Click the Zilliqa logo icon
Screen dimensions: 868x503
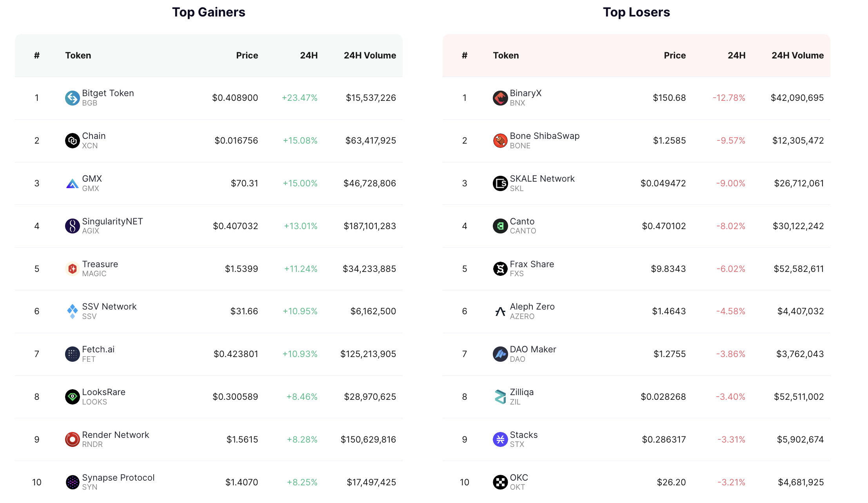tap(500, 397)
